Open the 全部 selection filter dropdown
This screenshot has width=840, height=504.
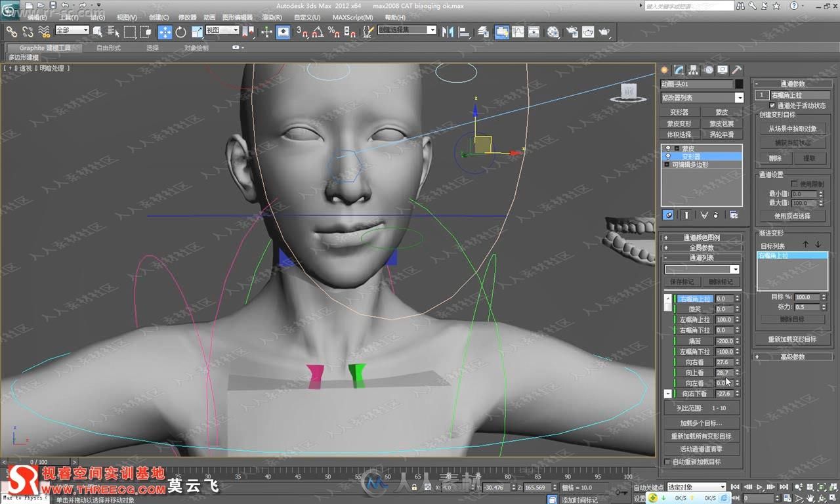pos(72,30)
